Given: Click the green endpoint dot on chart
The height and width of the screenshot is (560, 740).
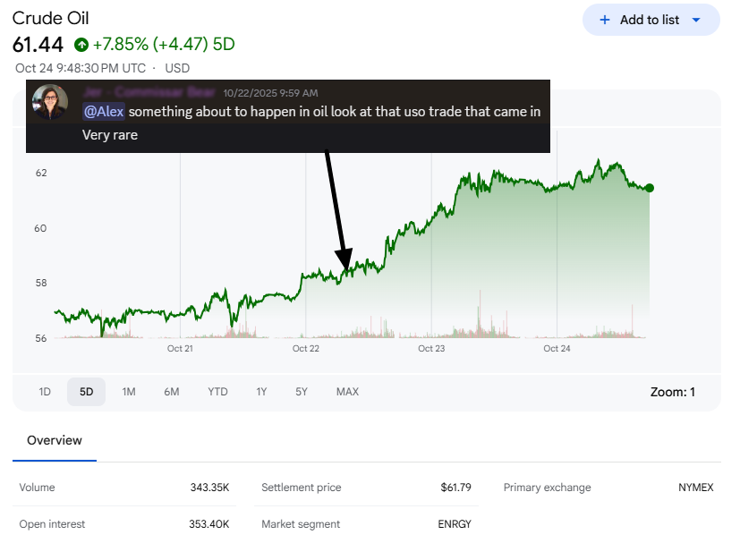Looking at the screenshot, I should (x=649, y=188).
